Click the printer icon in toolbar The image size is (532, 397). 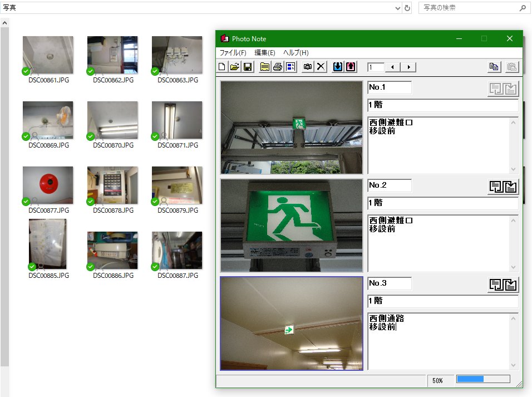[x=278, y=67]
